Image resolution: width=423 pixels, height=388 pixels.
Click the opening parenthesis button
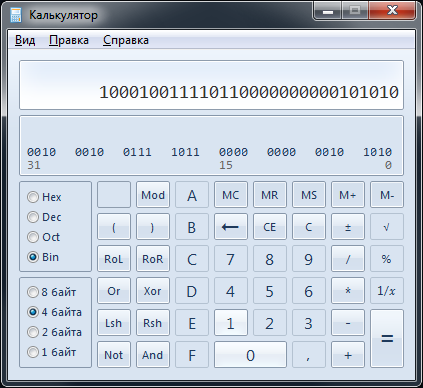pyautogui.click(x=114, y=227)
